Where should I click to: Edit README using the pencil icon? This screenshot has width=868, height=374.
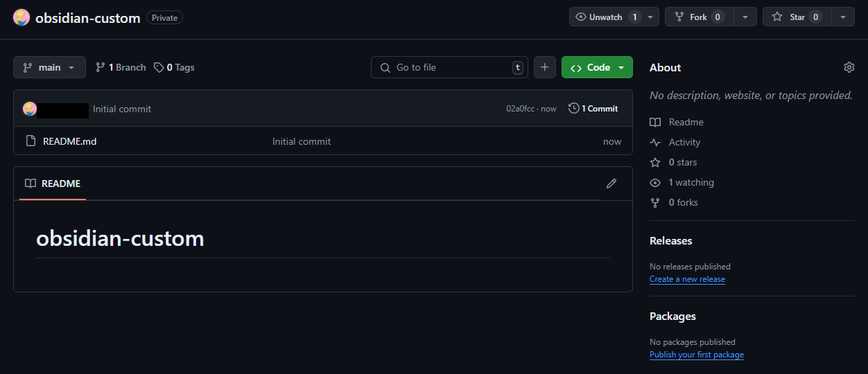pos(611,184)
